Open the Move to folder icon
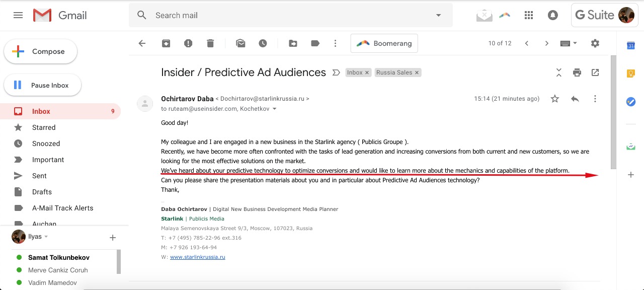The height and width of the screenshot is (290, 644). [293, 43]
